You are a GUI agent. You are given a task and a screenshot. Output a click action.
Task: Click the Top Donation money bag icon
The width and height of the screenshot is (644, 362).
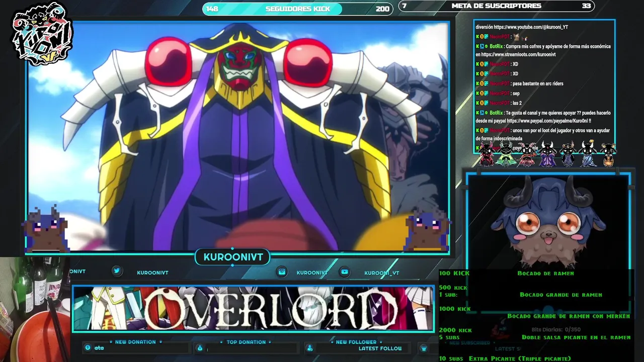tap(200, 348)
